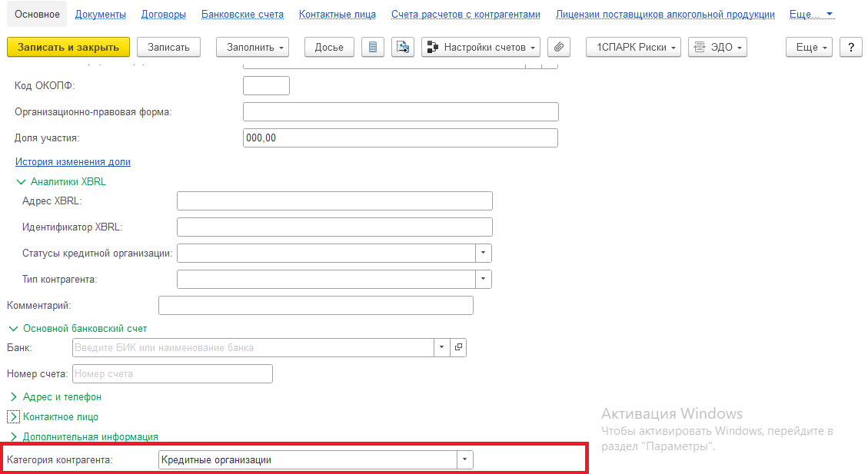The width and height of the screenshot is (868, 474).
Task: Expand the Адрес и телефон section
Action: (x=14, y=397)
